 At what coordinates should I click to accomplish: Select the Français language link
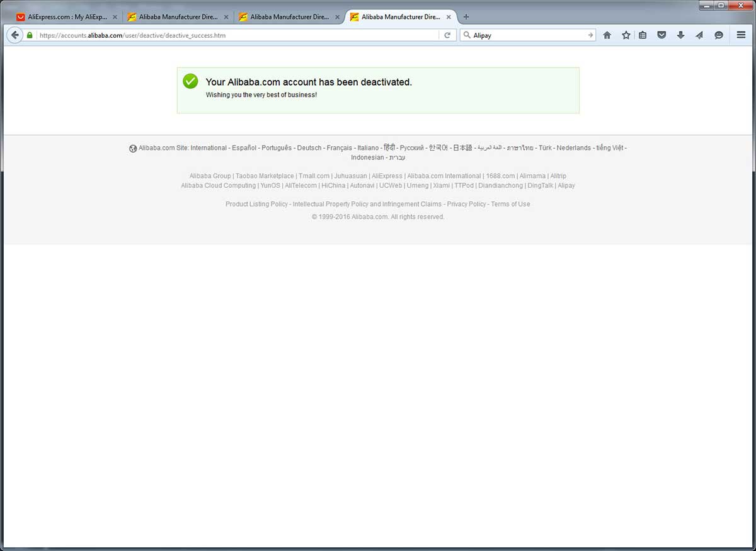click(x=340, y=148)
